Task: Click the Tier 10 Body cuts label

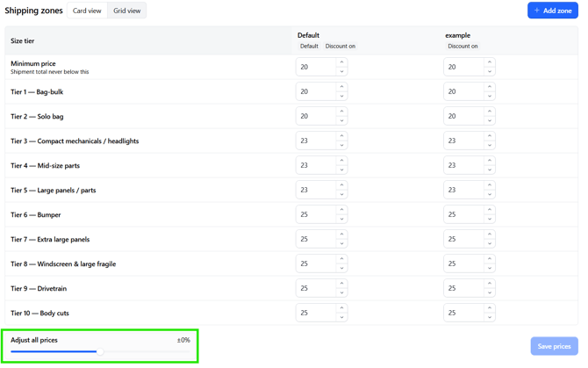Action: [39, 313]
